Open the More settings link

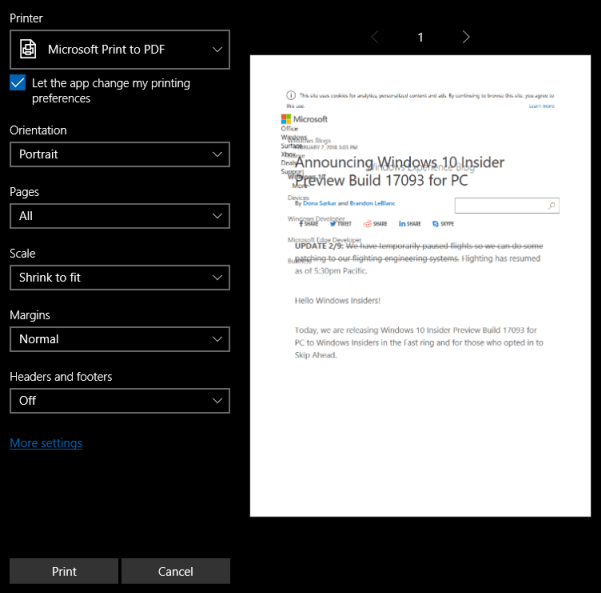[x=46, y=443]
